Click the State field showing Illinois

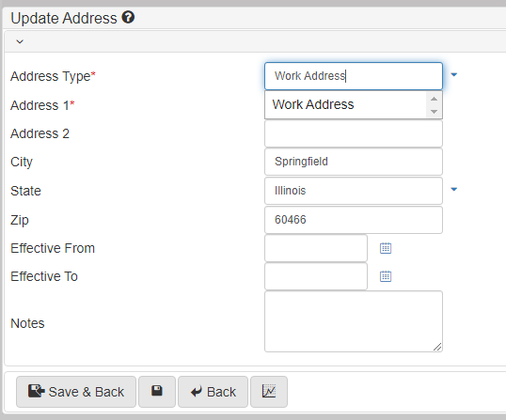[x=354, y=191]
